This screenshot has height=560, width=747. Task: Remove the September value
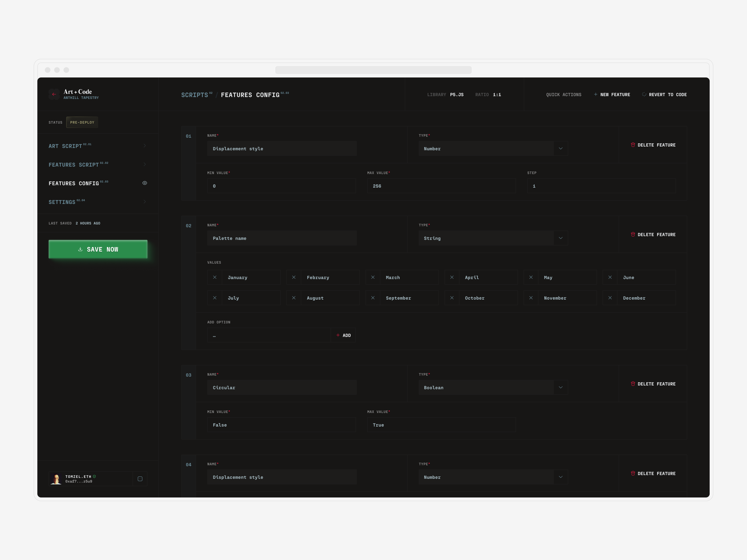point(373,298)
